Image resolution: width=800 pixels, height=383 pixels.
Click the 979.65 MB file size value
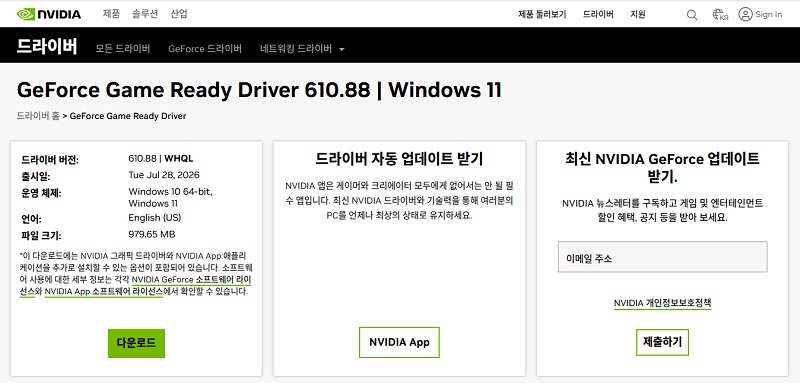[152, 234]
